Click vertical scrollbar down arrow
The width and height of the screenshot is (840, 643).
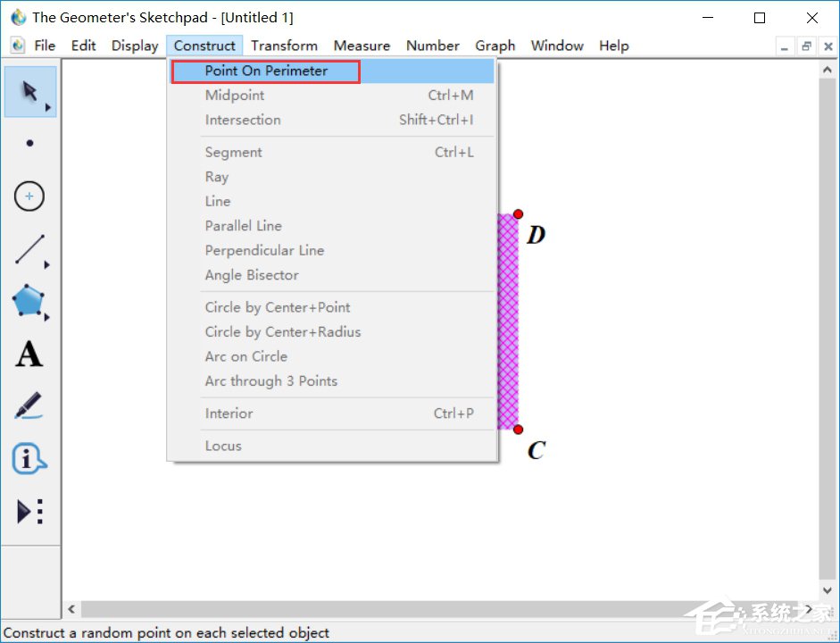tap(827, 590)
